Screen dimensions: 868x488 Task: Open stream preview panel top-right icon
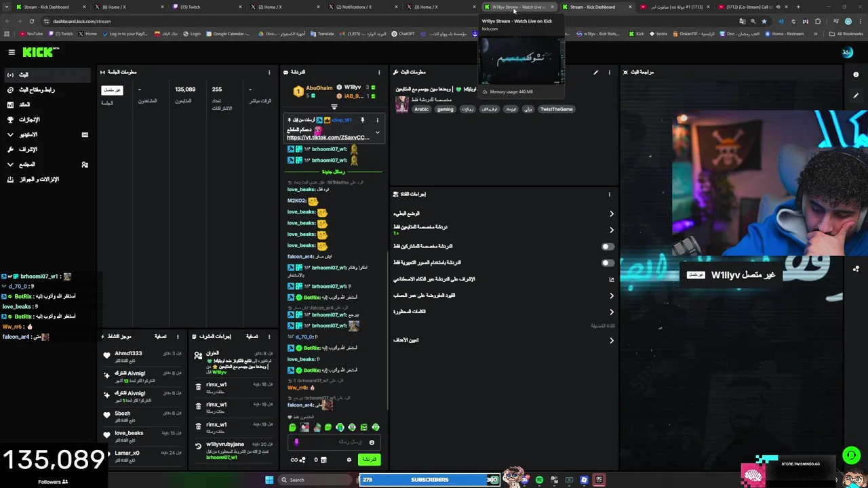(856, 75)
